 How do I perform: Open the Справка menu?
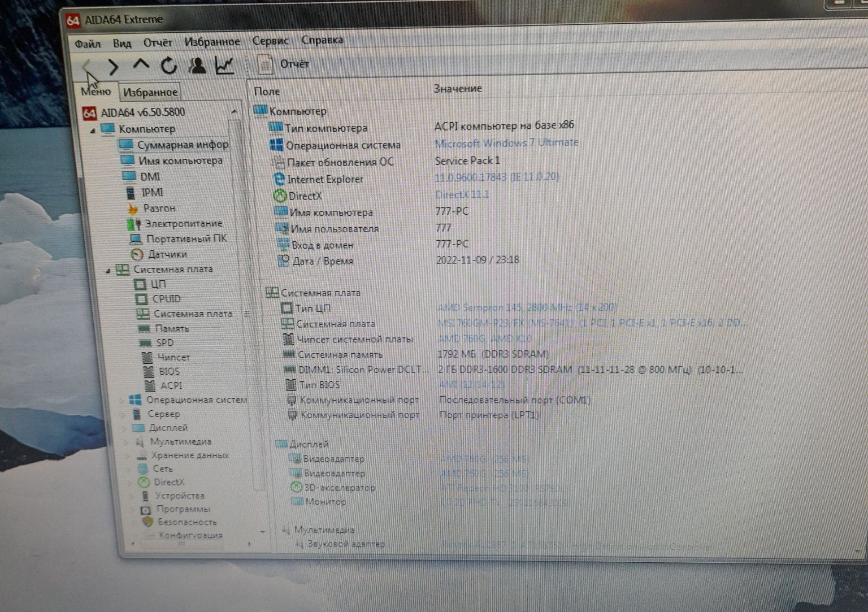coord(322,40)
